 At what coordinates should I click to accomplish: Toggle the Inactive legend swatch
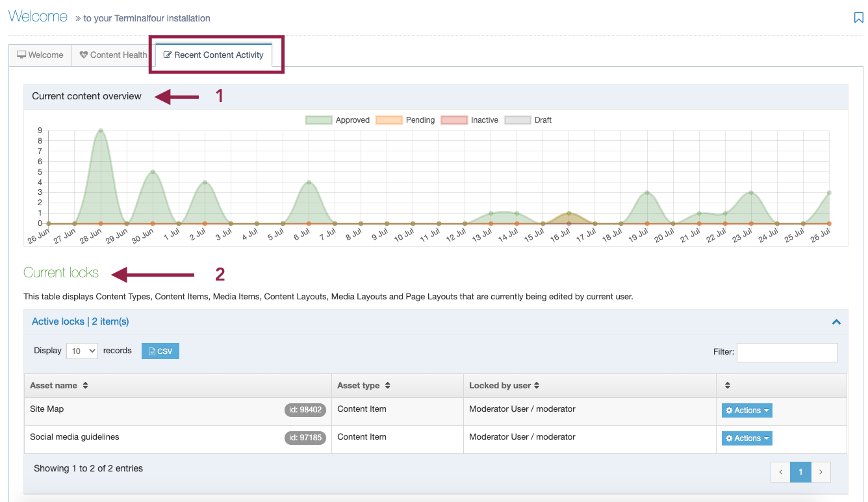tap(454, 120)
